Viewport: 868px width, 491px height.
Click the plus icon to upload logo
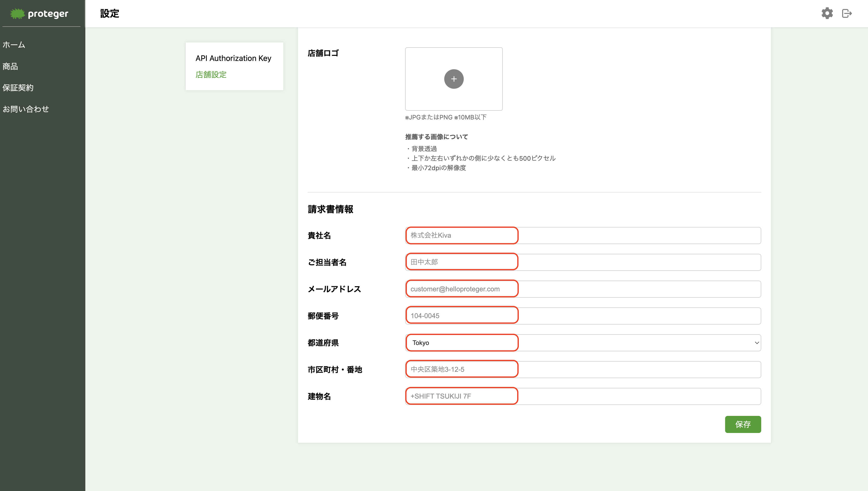coord(454,79)
